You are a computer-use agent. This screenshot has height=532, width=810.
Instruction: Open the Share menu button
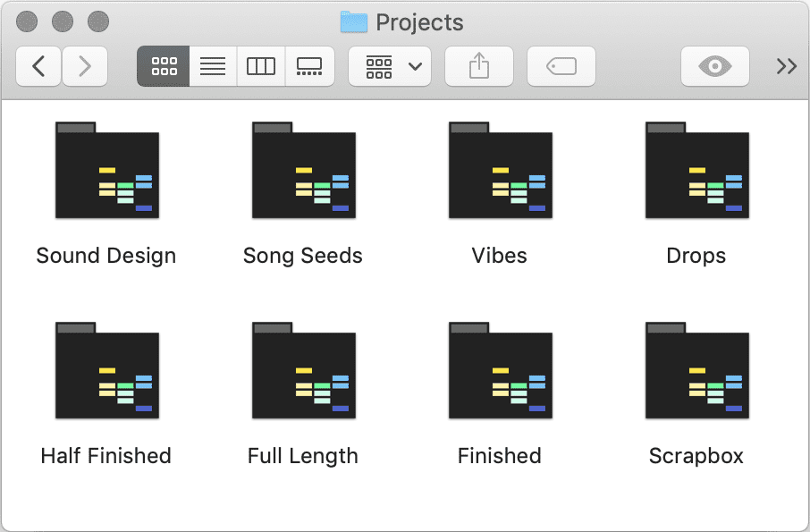(479, 66)
